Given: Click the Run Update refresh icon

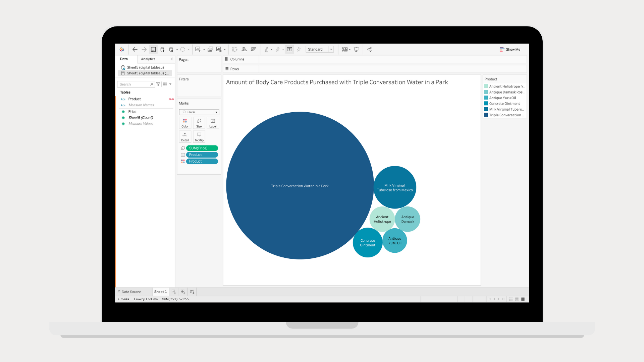Looking at the screenshot, I should (182, 49).
